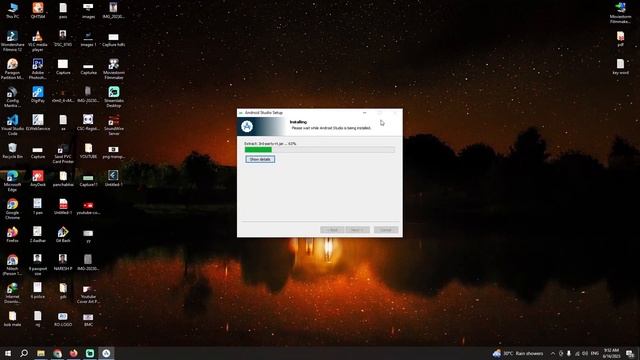640x360 pixels.
Task: Click the disabled Back button in Setup
Action: 332,230
